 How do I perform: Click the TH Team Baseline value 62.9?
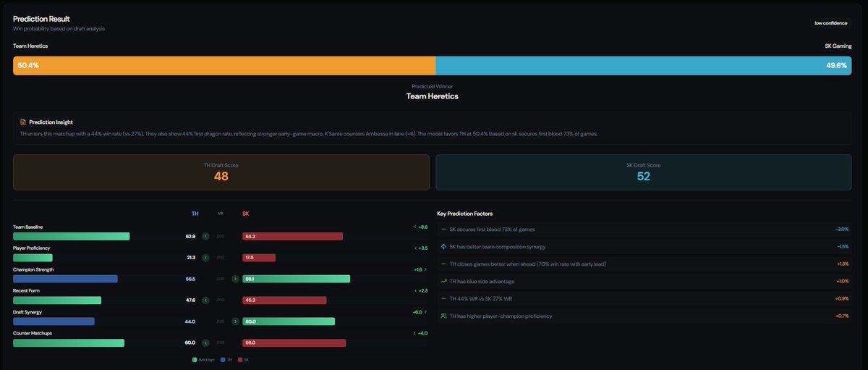[x=190, y=237]
